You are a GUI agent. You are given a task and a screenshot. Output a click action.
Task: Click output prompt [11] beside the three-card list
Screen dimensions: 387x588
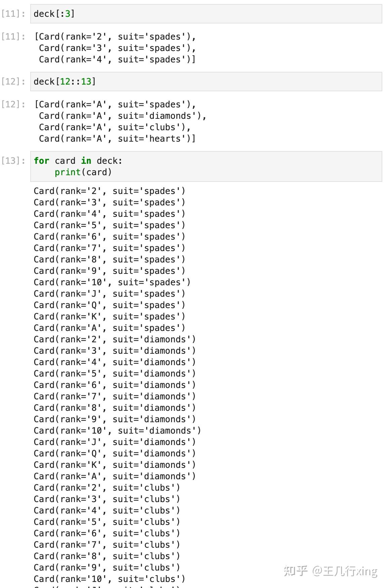click(x=13, y=37)
